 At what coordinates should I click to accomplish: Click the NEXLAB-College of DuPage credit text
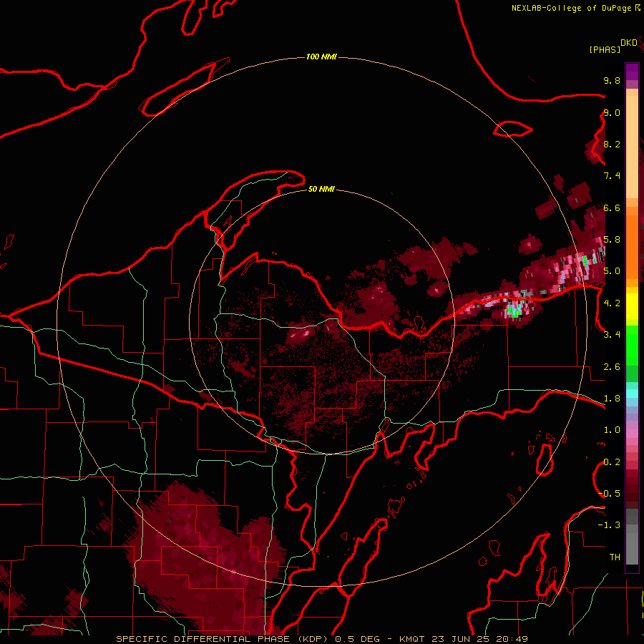point(571,8)
